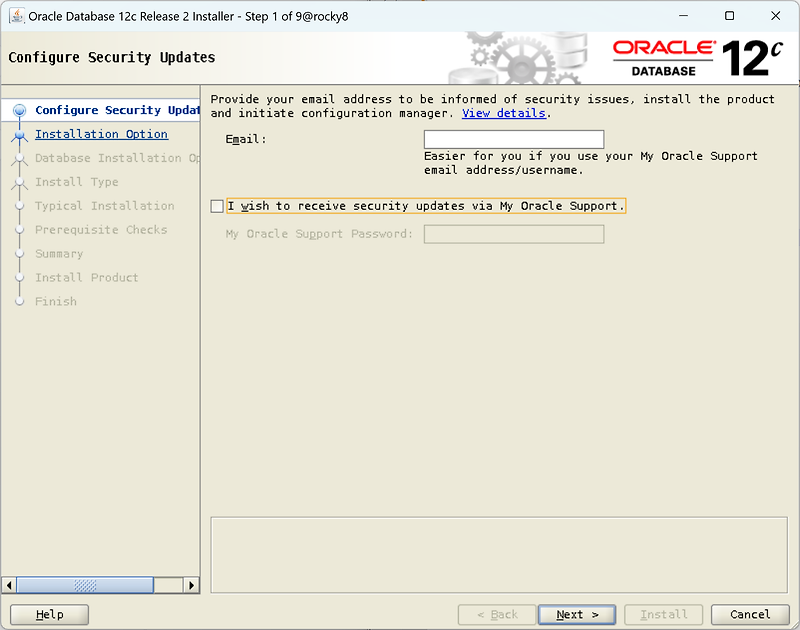Click the Typical Installation step icon
The image size is (800, 630).
(x=22, y=206)
